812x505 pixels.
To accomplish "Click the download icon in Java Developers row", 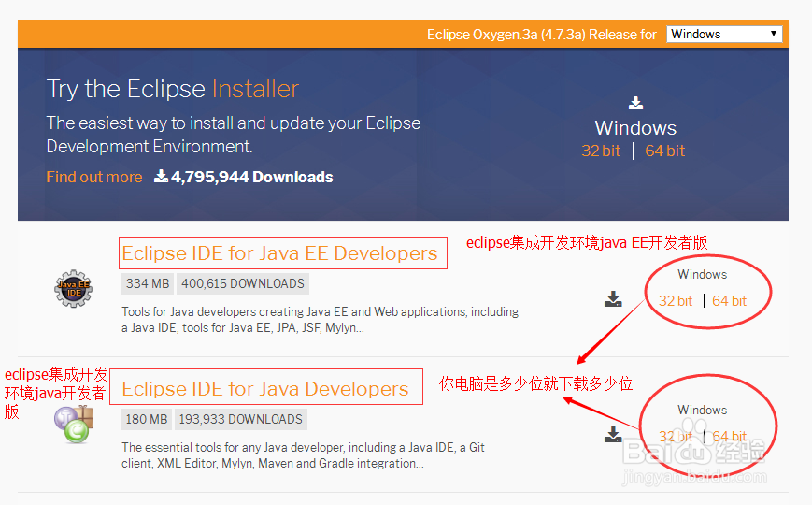I will (x=613, y=435).
